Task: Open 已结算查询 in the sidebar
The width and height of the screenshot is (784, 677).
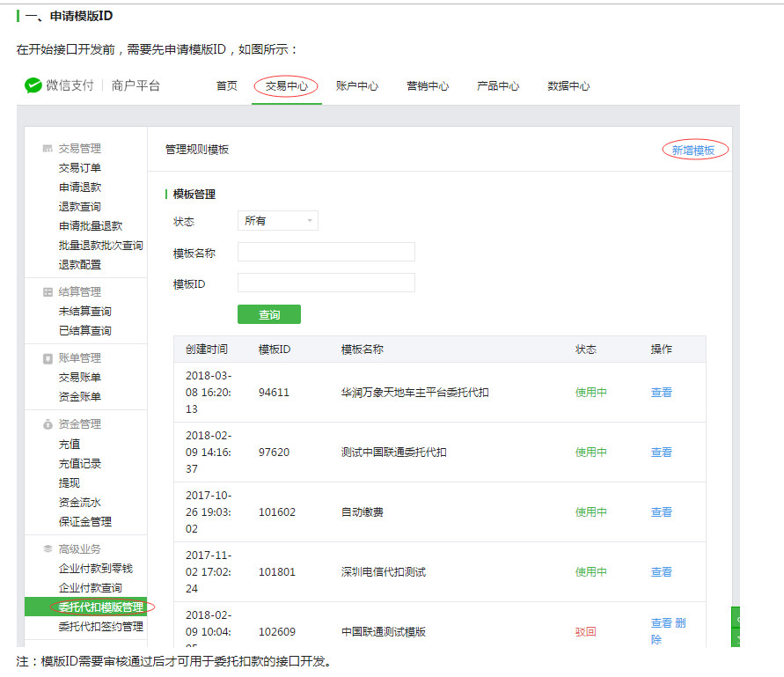Action: tap(85, 331)
